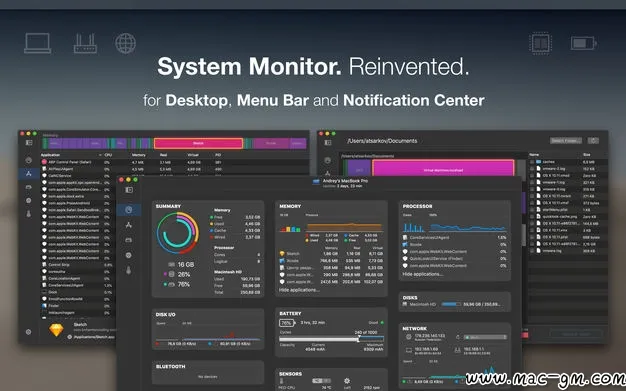The height and width of the screenshot is (391, 626).
Task: Check the vmware-2.log file checkbox
Action: pos(532,169)
